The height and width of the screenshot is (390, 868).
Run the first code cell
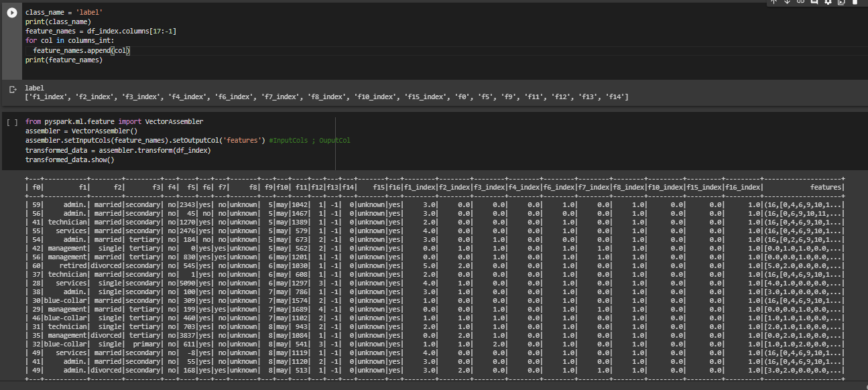click(x=11, y=13)
